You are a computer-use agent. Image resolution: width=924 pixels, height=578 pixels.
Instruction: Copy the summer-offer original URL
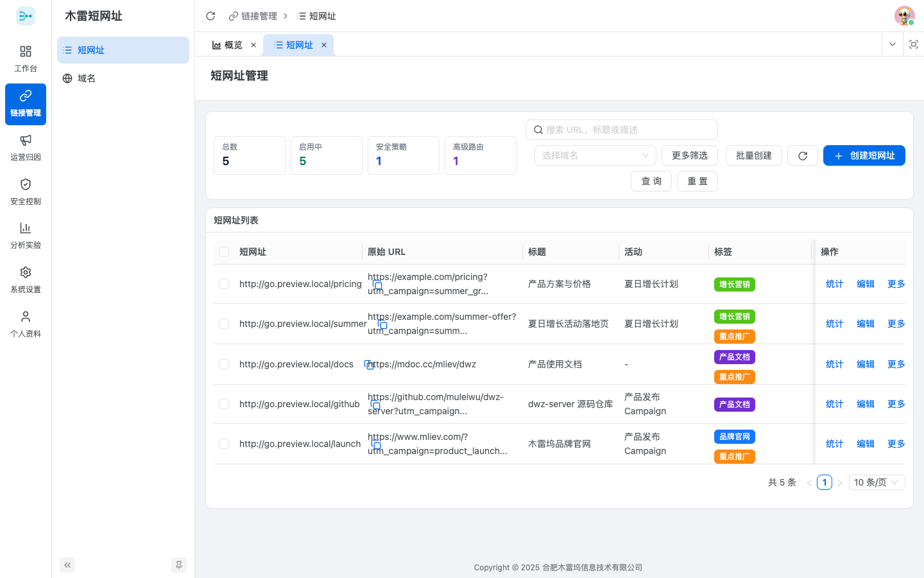(382, 324)
